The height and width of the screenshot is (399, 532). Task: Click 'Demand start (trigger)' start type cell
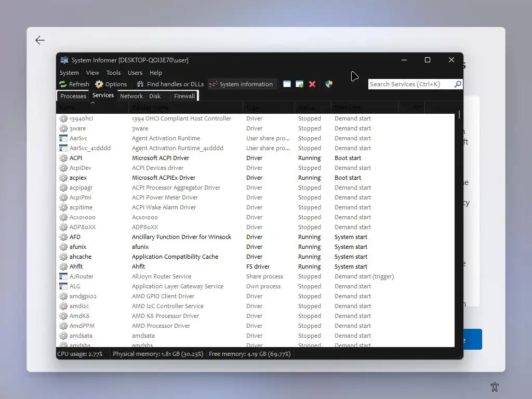click(x=364, y=276)
